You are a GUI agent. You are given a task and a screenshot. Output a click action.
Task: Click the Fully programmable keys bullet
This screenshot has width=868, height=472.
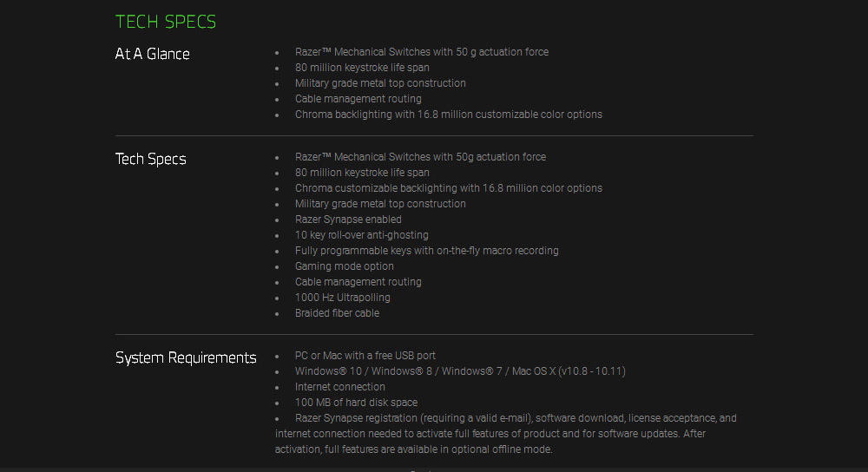426,251
